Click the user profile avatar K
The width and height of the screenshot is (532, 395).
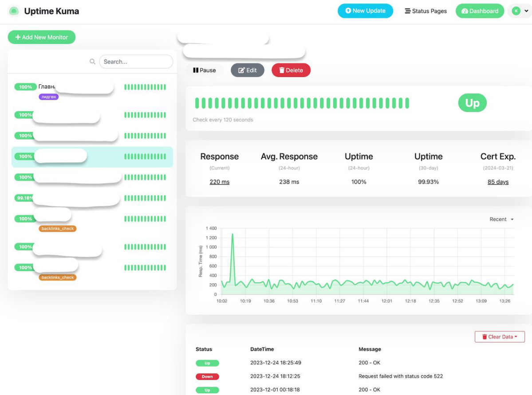pyautogui.click(x=516, y=11)
